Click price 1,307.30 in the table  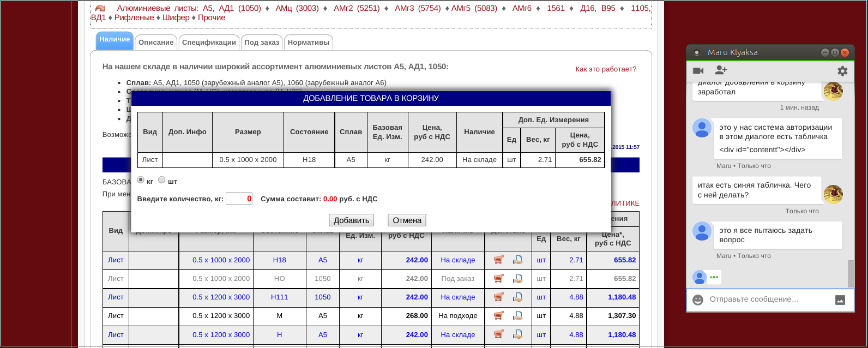click(x=622, y=316)
